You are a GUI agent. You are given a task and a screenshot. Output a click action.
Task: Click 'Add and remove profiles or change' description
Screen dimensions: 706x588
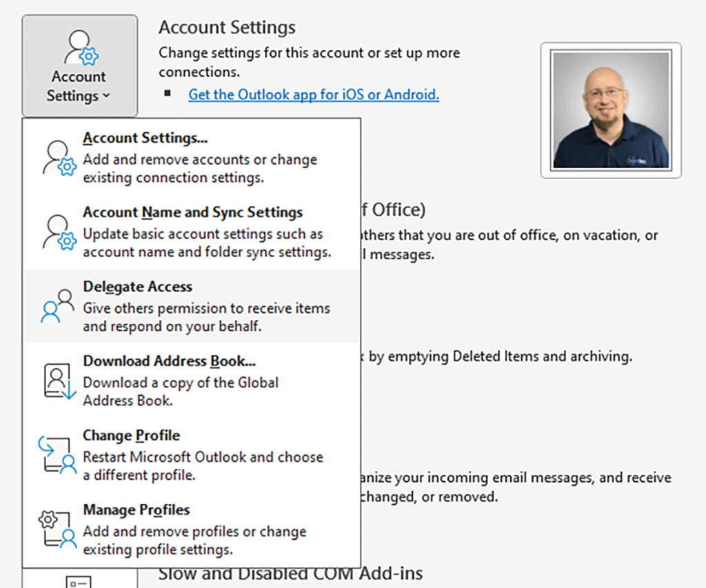click(x=194, y=531)
